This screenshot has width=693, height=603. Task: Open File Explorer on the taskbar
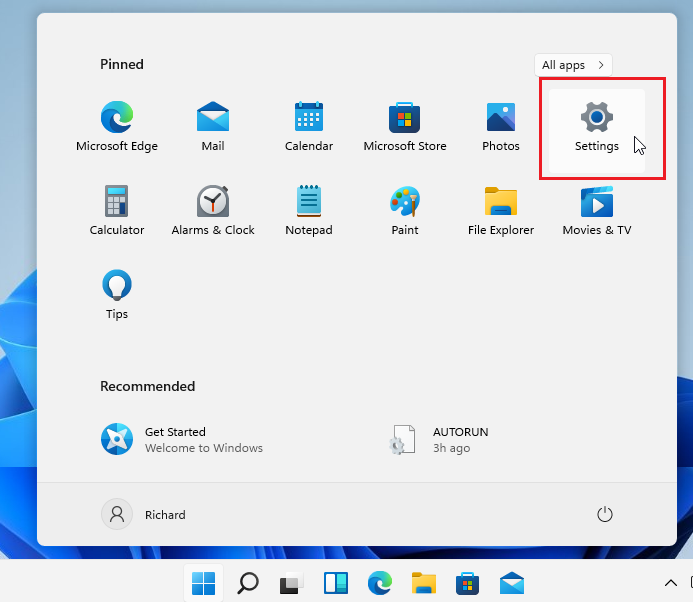click(x=423, y=583)
